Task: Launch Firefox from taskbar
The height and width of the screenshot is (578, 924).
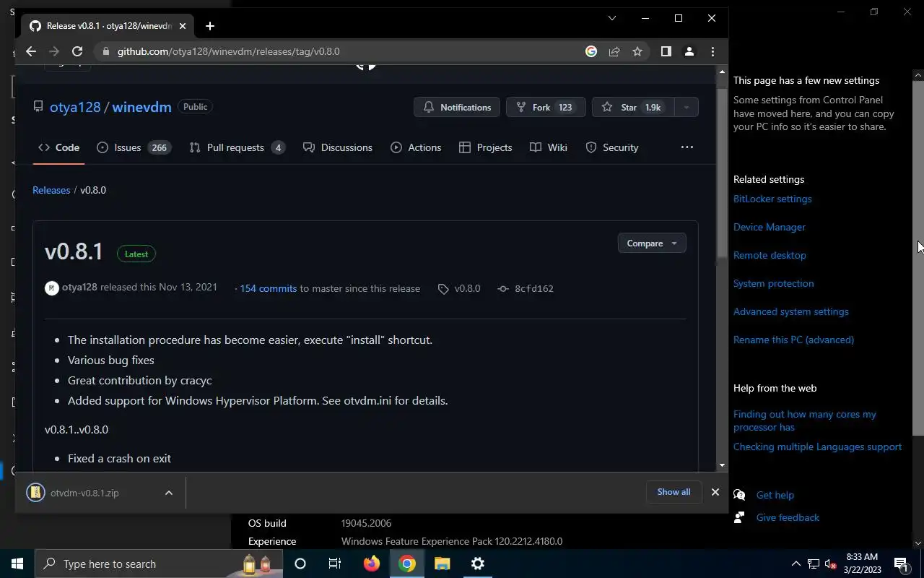Action: (371, 564)
